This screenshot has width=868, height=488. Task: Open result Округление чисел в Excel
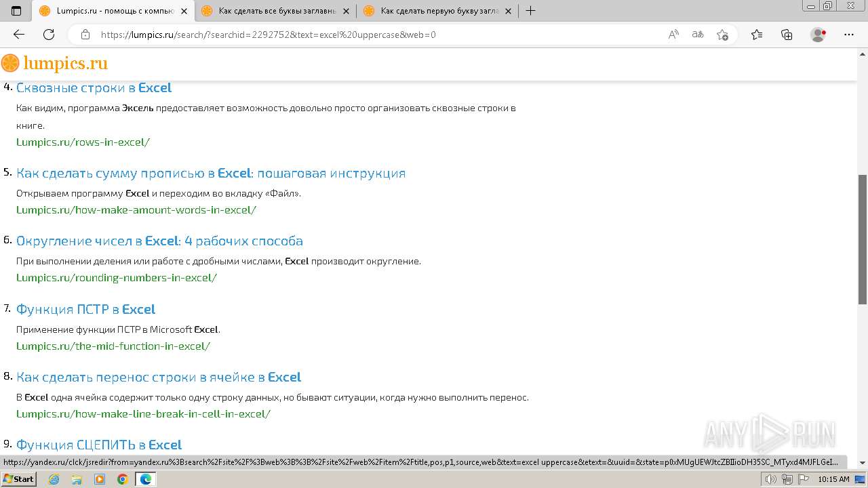click(159, 241)
